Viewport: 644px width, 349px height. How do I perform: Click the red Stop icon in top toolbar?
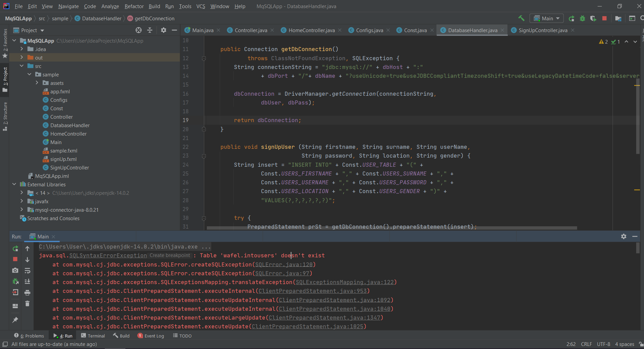click(604, 18)
